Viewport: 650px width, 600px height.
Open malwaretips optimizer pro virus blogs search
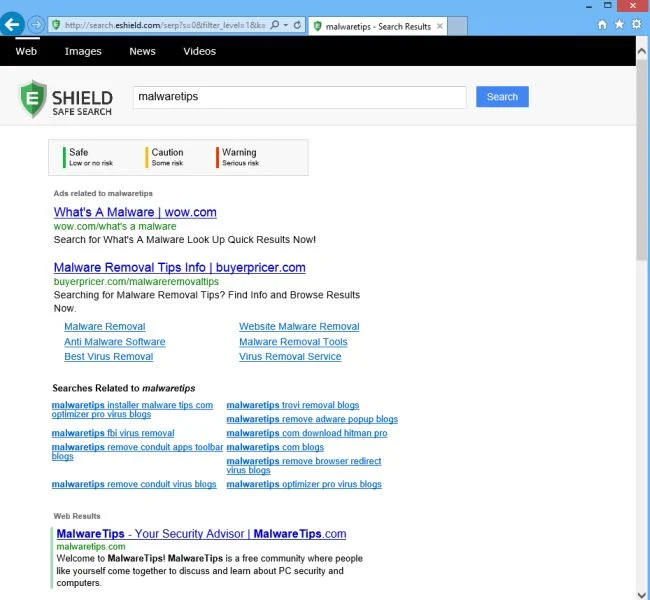[304, 484]
